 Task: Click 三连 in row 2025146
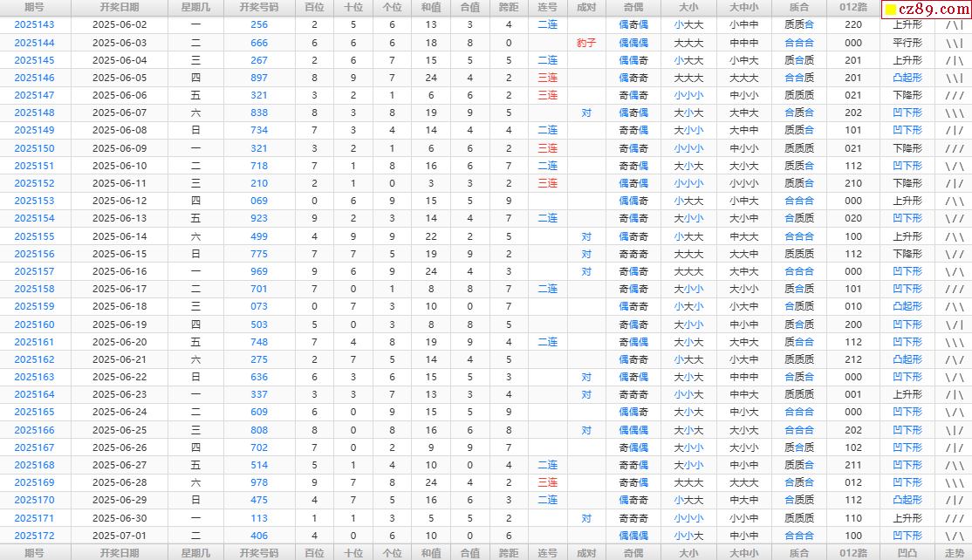[547, 78]
